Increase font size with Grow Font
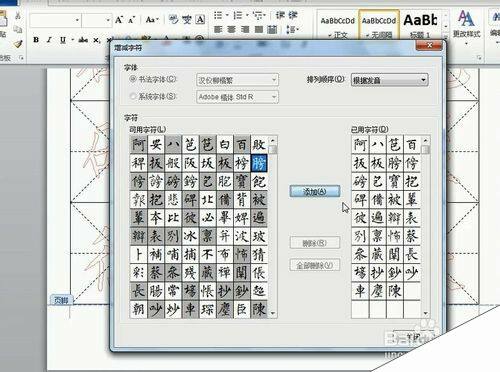 coord(119,20)
